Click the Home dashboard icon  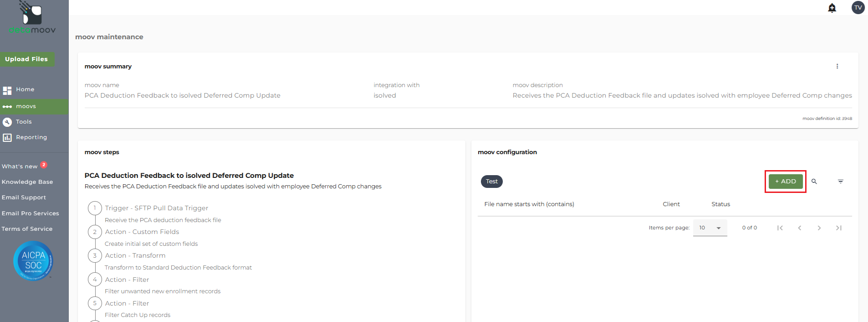[7, 90]
